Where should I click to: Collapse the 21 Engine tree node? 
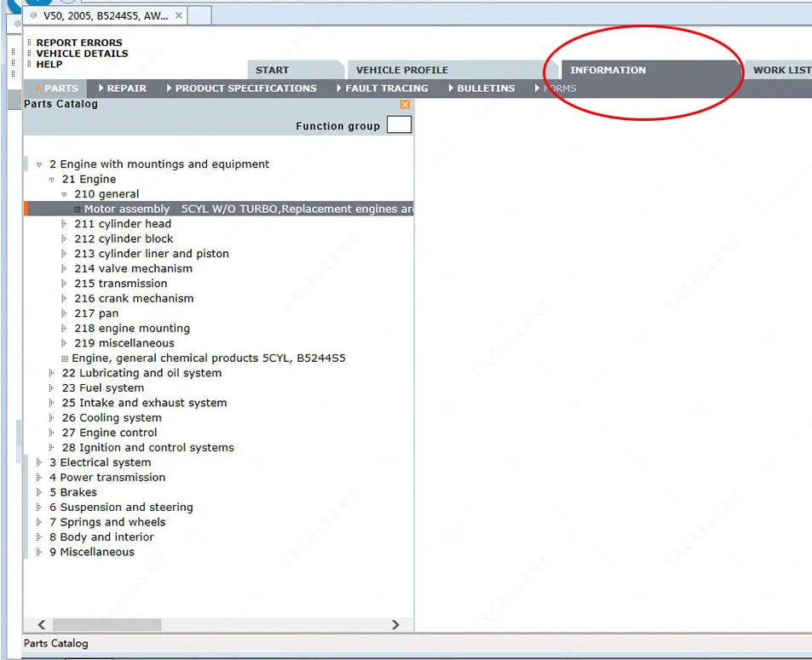pos(51,180)
